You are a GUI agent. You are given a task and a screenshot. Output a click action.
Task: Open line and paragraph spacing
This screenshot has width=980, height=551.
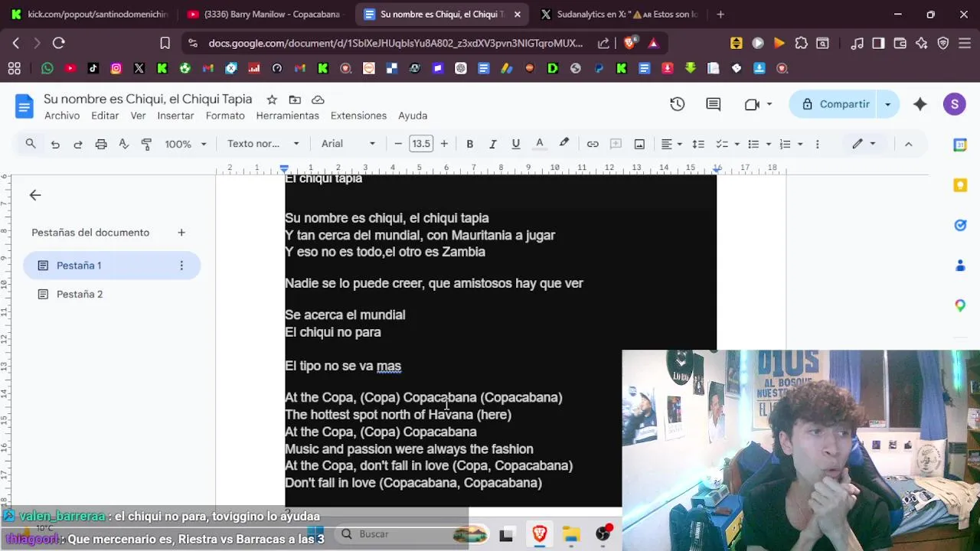(x=698, y=144)
